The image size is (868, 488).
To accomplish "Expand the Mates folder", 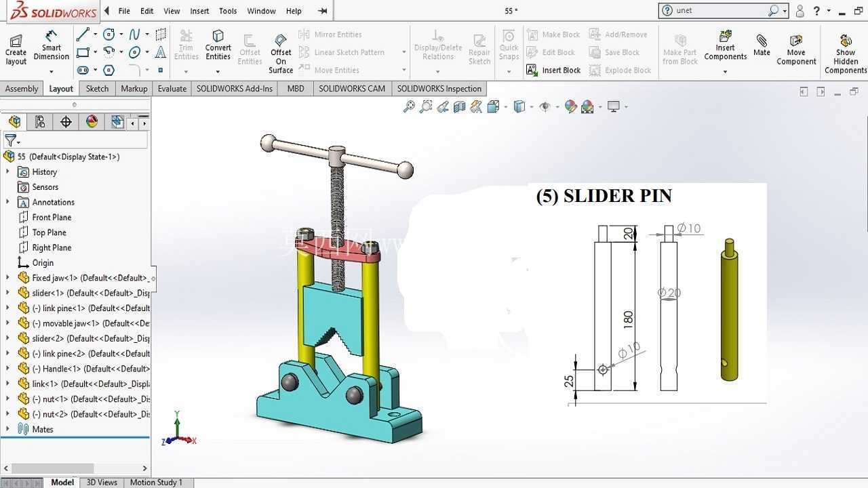I will pyautogui.click(x=8, y=429).
